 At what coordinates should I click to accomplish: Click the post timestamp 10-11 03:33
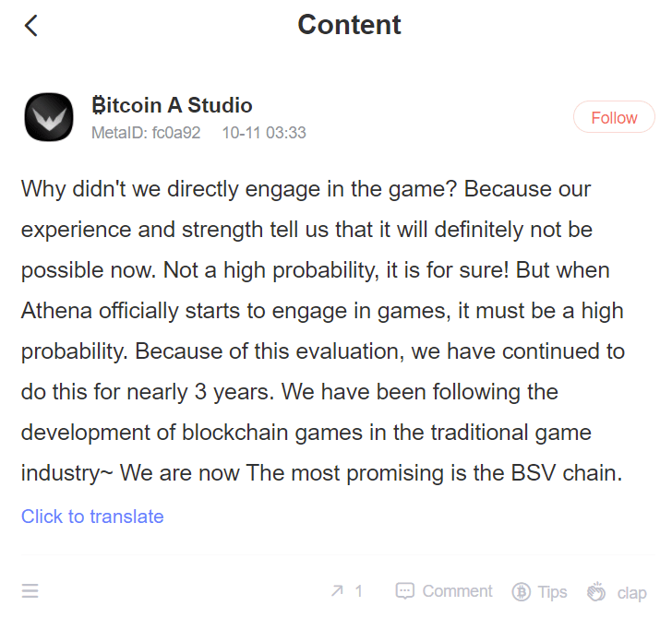(264, 133)
